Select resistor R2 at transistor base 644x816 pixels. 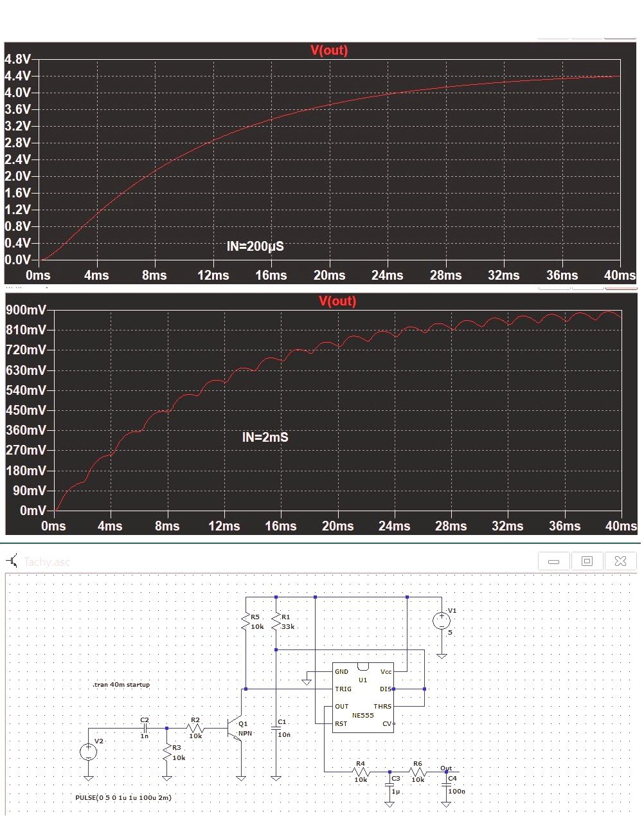[x=195, y=729]
